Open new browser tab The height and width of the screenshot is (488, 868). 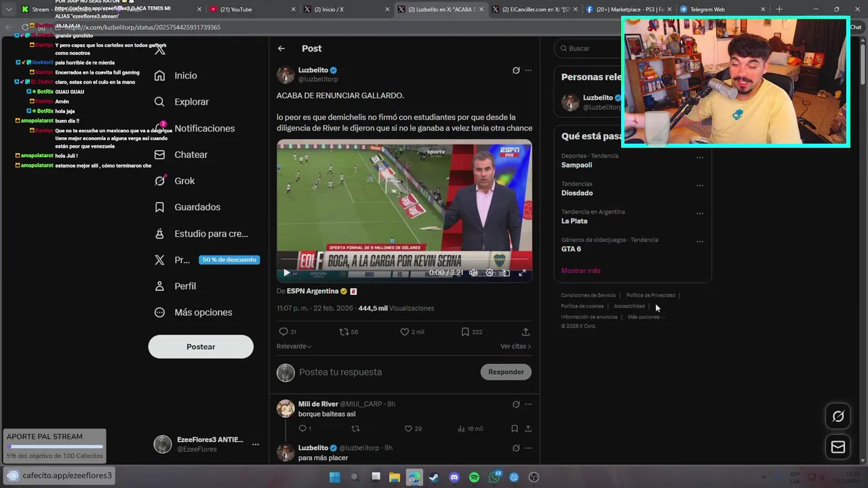point(779,9)
